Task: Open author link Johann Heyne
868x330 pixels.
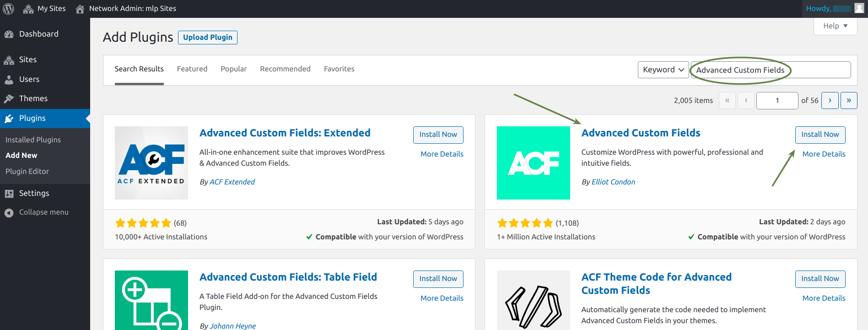Action: (x=233, y=326)
